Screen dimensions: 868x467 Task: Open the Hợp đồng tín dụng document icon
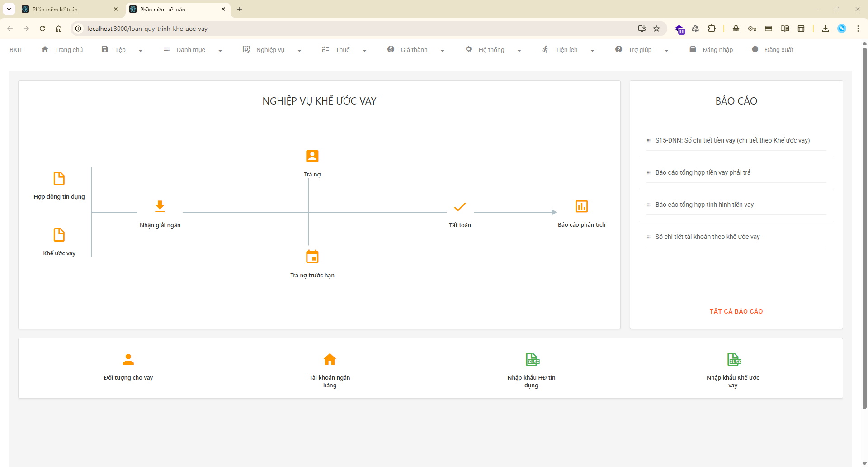(x=59, y=178)
